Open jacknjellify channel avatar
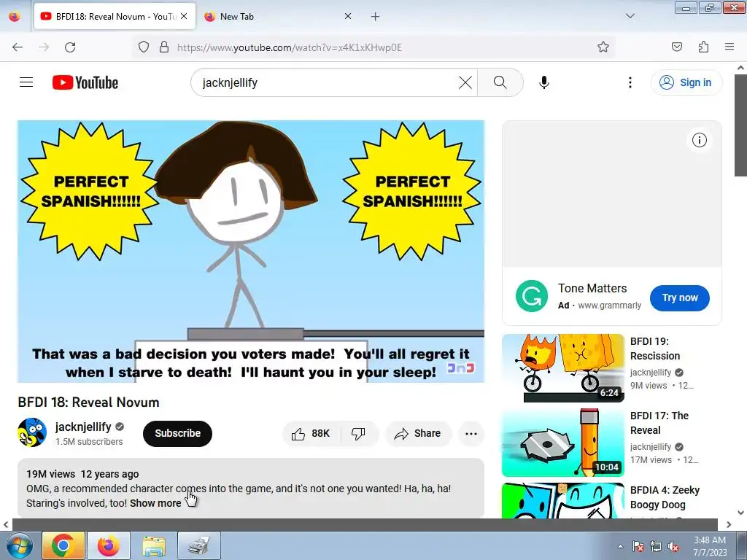This screenshot has width=747, height=560. (32, 432)
